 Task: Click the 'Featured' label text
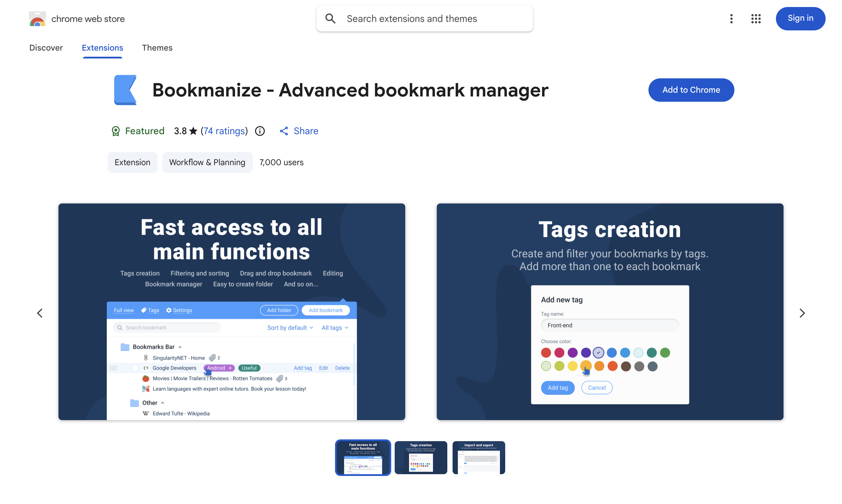click(x=145, y=131)
